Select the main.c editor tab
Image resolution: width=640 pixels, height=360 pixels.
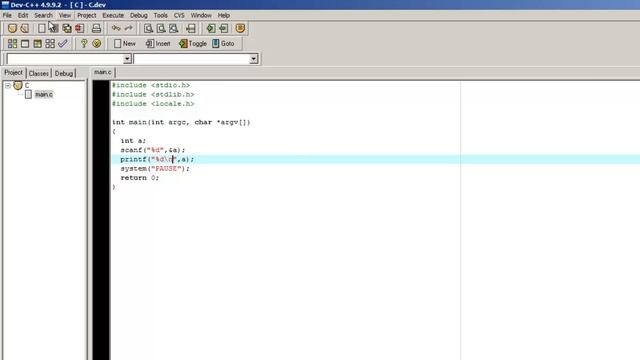coord(102,72)
